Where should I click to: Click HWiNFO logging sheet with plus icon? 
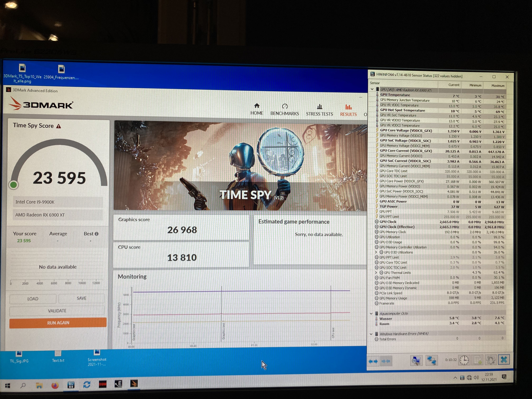pyautogui.click(x=477, y=360)
